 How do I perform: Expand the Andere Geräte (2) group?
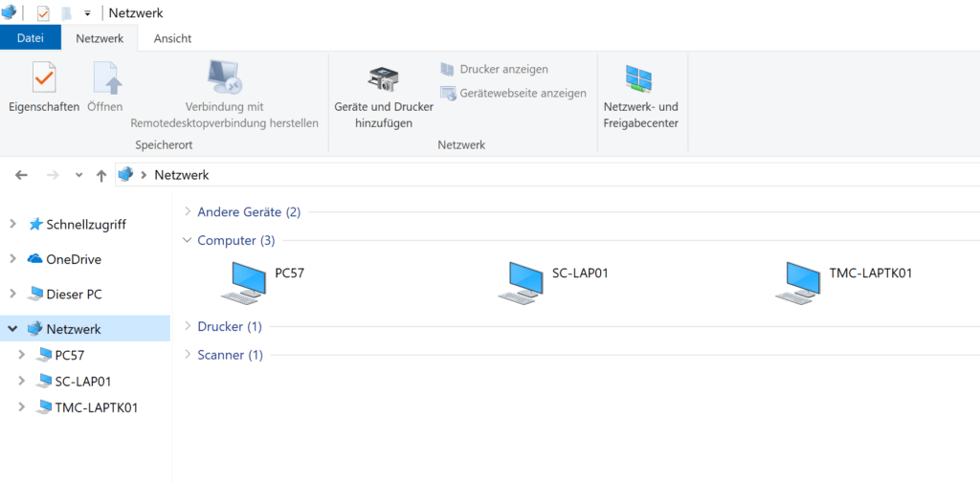[x=188, y=211]
